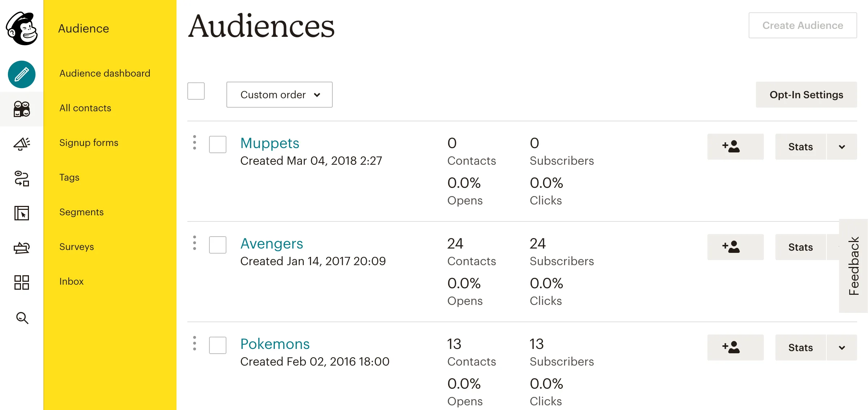Add a contact to the Muppets audience

pyautogui.click(x=736, y=147)
